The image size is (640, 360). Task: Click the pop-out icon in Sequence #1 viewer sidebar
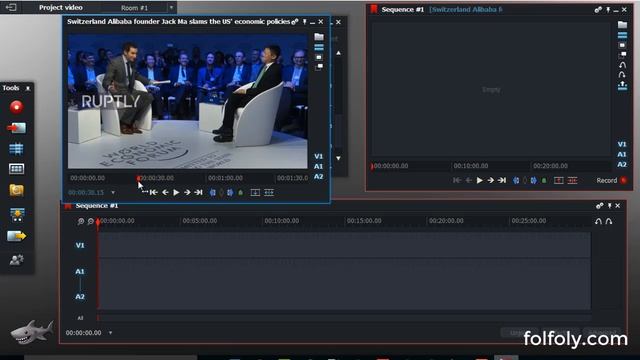tap(622, 54)
